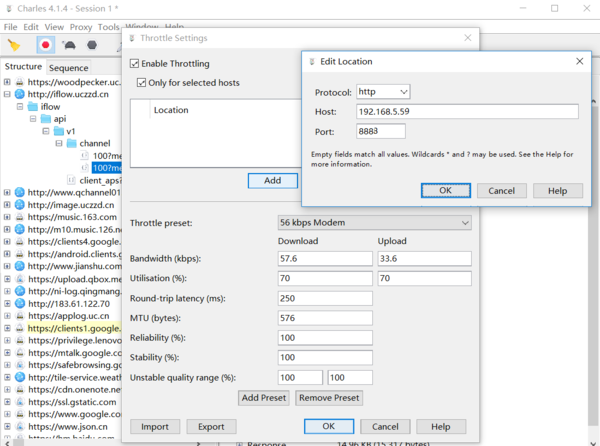Image resolution: width=600 pixels, height=446 pixels.
Task: Click the Host field with 192.168.5.59
Action: tap(467, 112)
